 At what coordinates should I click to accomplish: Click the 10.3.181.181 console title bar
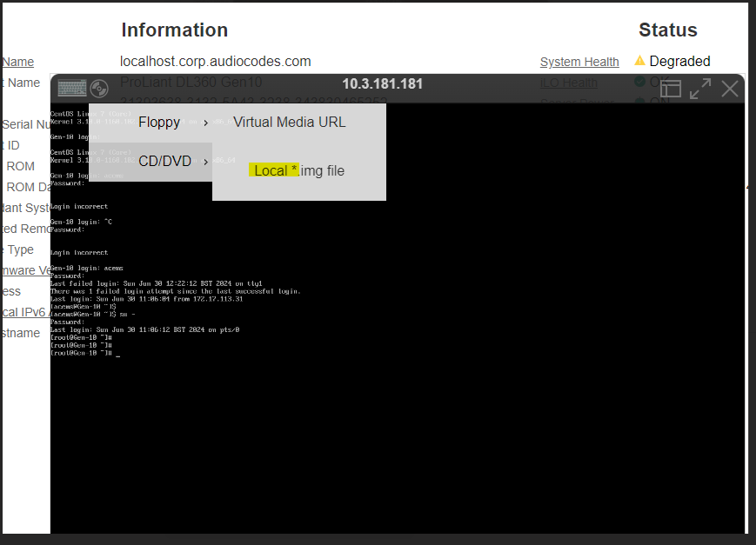[382, 84]
